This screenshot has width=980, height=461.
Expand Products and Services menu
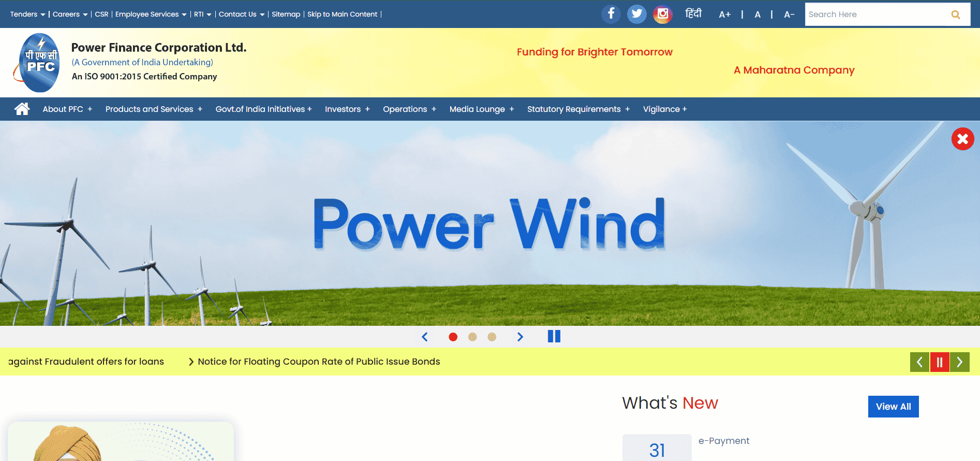coord(154,109)
